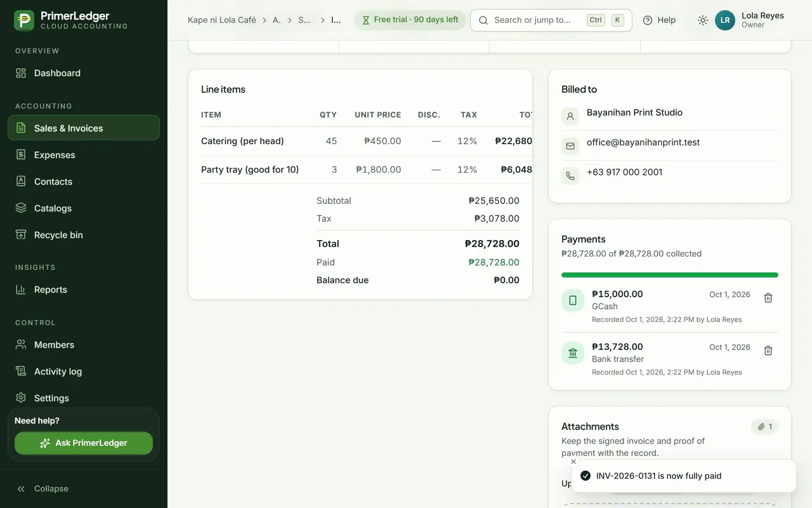812x508 pixels.
Task: Open Settings in the sidebar
Action: (84, 398)
